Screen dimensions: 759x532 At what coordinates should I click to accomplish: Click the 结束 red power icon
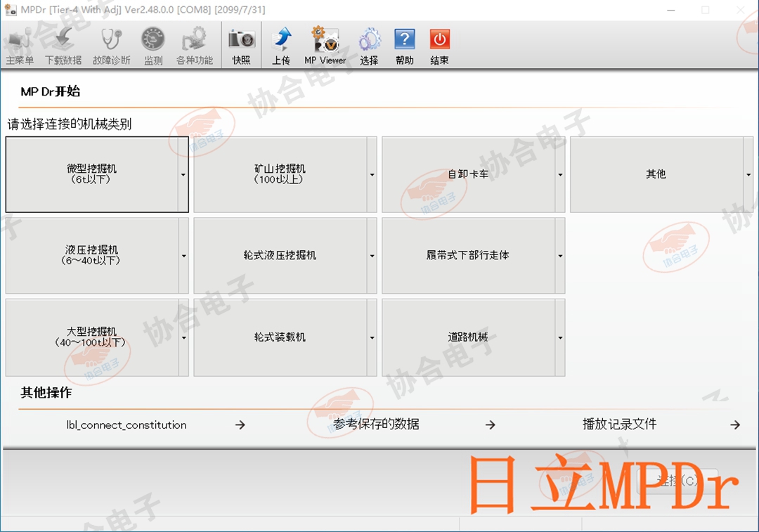(439, 46)
